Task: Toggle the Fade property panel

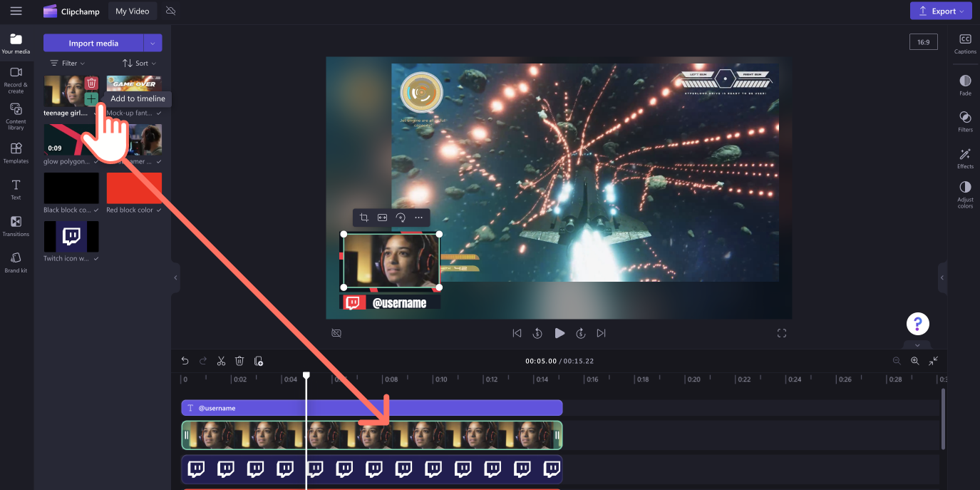Action: click(965, 85)
